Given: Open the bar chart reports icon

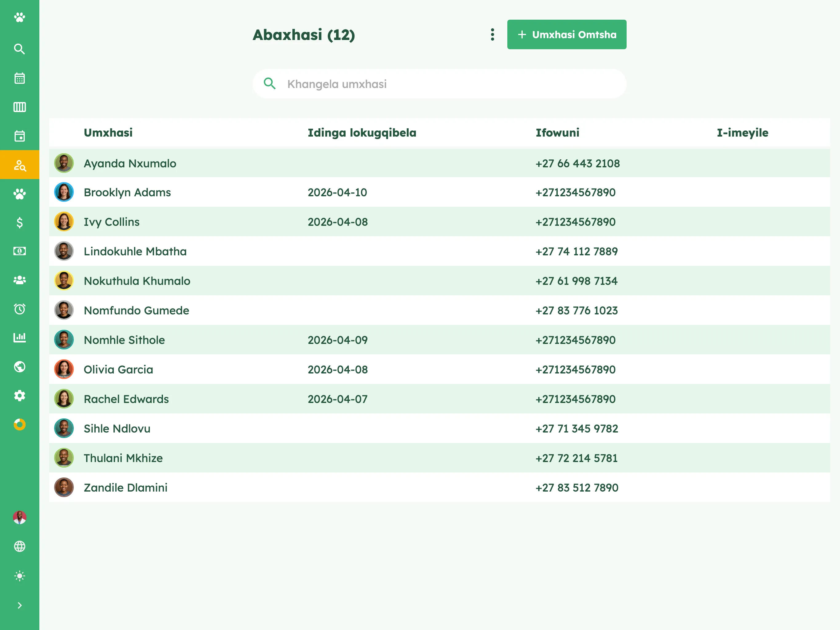Looking at the screenshot, I should pyautogui.click(x=19, y=337).
